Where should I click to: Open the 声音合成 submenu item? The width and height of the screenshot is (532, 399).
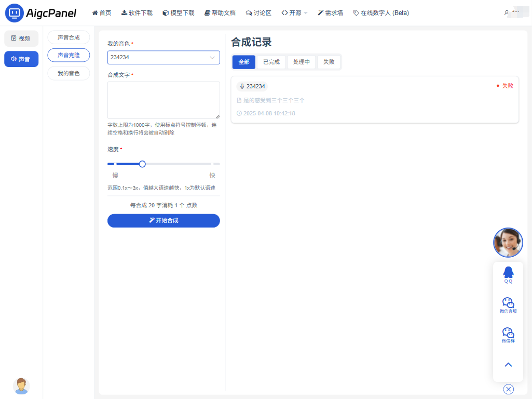click(x=69, y=37)
